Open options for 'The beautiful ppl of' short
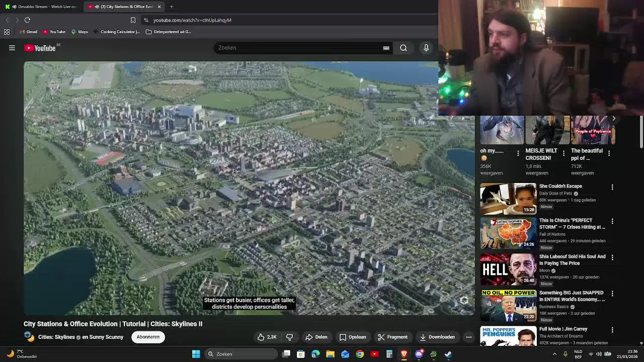644x362 pixels. coord(609,153)
